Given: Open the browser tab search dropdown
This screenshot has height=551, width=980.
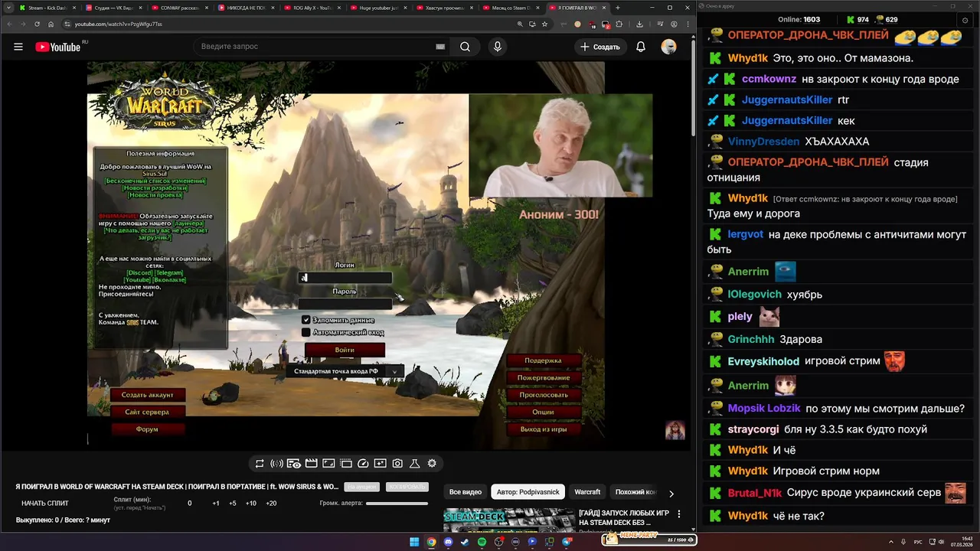Looking at the screenshot, I should point(8,8).
